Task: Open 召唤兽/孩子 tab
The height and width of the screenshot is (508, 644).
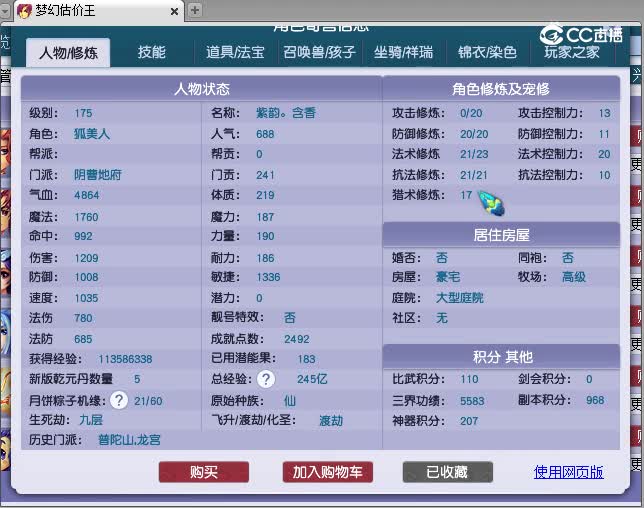Action: click(x=319, y=52)
